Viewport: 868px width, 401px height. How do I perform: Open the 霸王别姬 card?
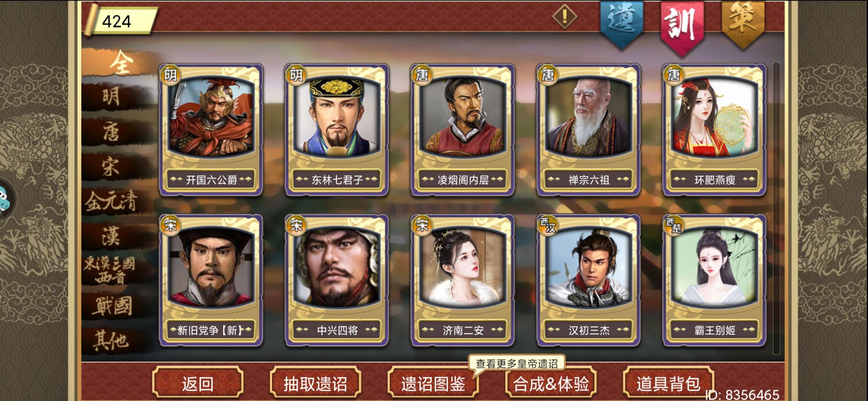point(714,280)
